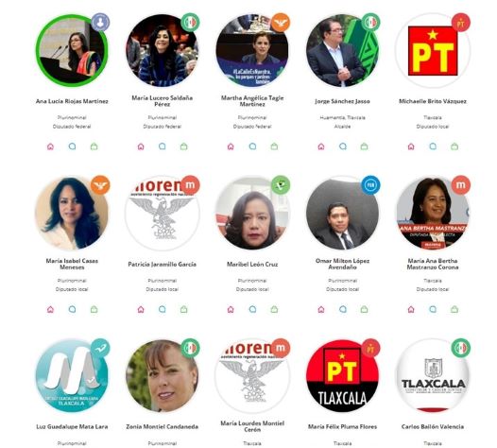
Task: Click the blue chat bubble icon under Michaelle Brito Vázquez
Action: (433, 146)
